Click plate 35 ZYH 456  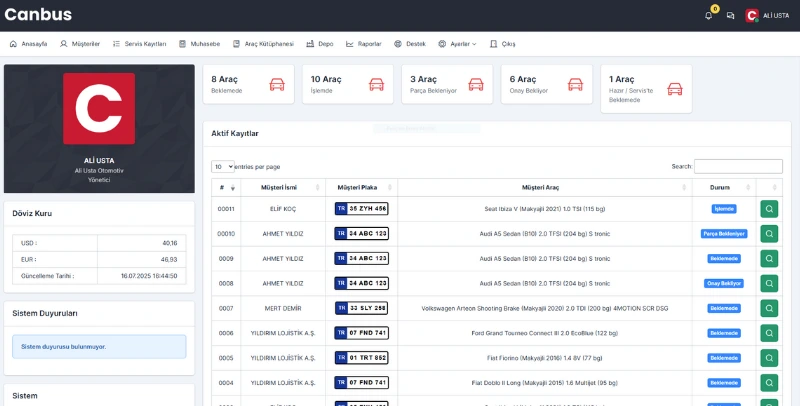362,209
